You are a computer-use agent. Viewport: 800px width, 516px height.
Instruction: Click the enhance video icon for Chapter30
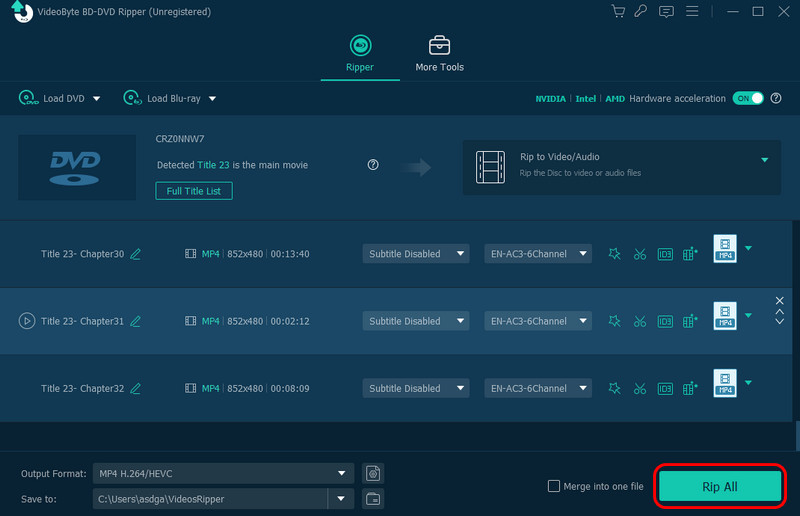coord(689,254)
